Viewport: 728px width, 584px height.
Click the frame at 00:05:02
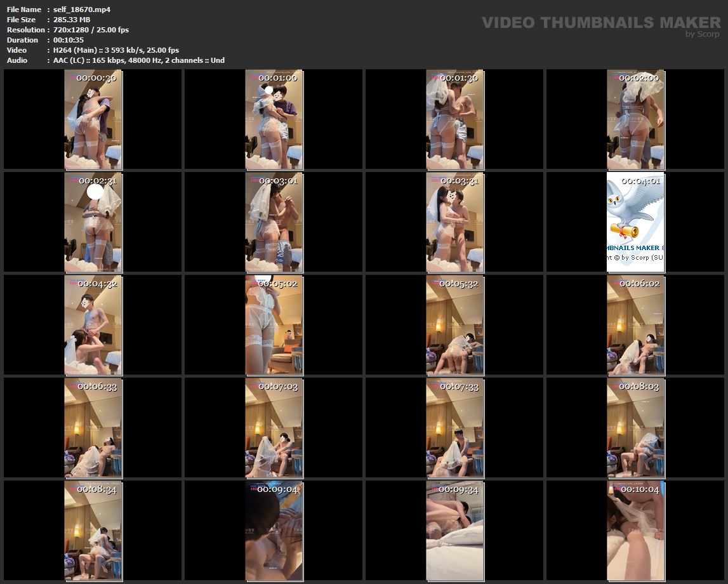(274, 325)
